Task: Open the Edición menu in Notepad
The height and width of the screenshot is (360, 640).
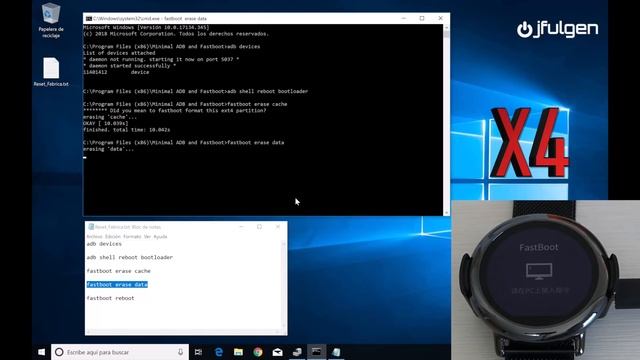Action: tap(113, 236)
